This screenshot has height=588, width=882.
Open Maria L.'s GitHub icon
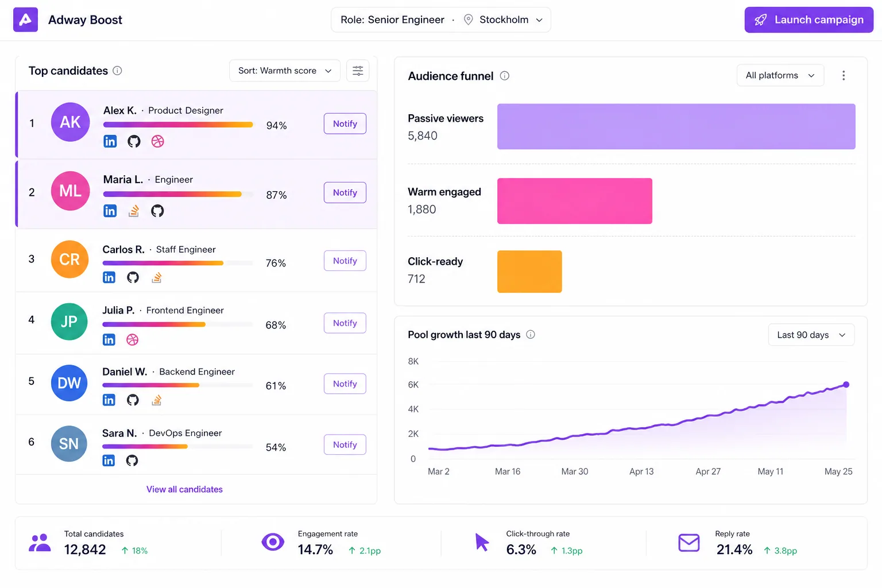click(157, 211)
